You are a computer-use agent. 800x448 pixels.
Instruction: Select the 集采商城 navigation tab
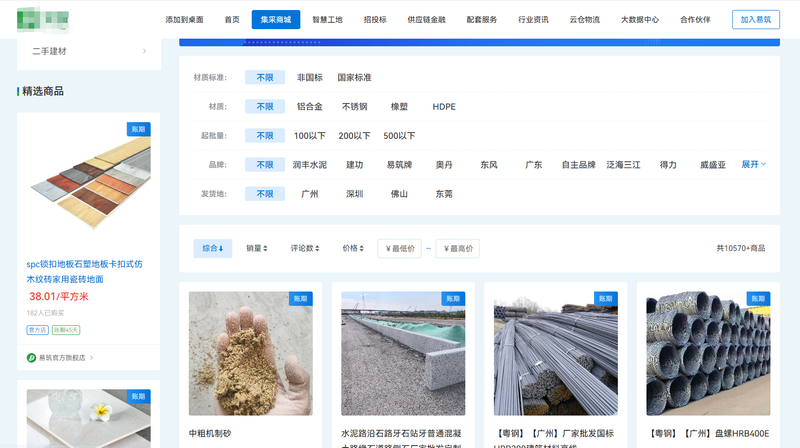tap(276, 19)
